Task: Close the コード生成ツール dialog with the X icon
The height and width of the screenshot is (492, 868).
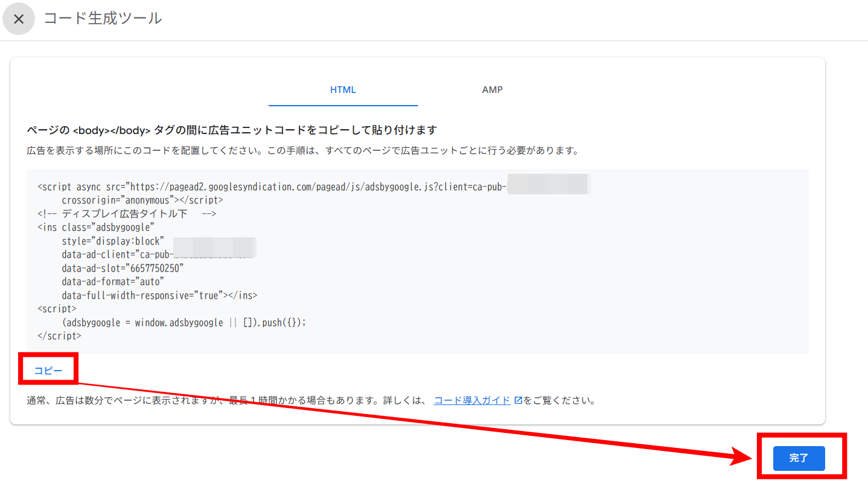Action: (x=19, y=19)
